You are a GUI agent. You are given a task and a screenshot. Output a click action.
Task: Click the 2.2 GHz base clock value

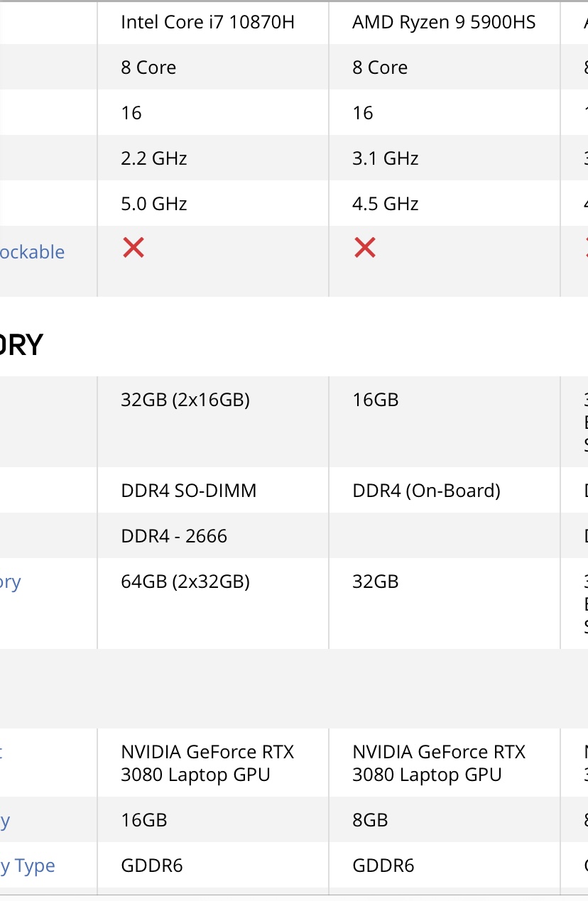[154, 158]
